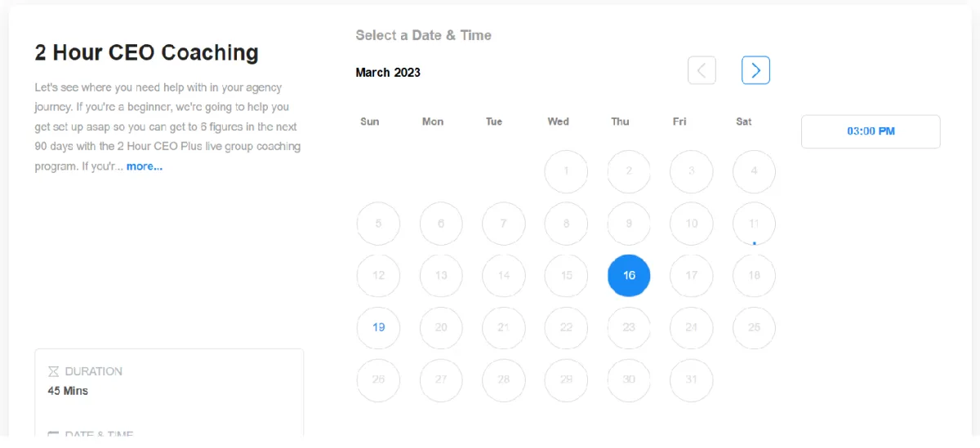Pick date 11 in the Saturday column
Image resolution: width=980 pixels, height=448 pixels.
tap(754, 224)
